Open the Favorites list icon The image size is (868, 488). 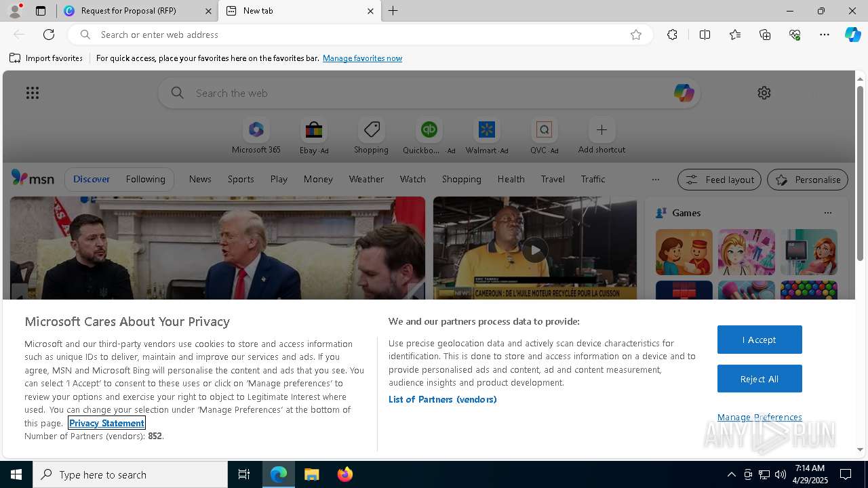[735, 35]
